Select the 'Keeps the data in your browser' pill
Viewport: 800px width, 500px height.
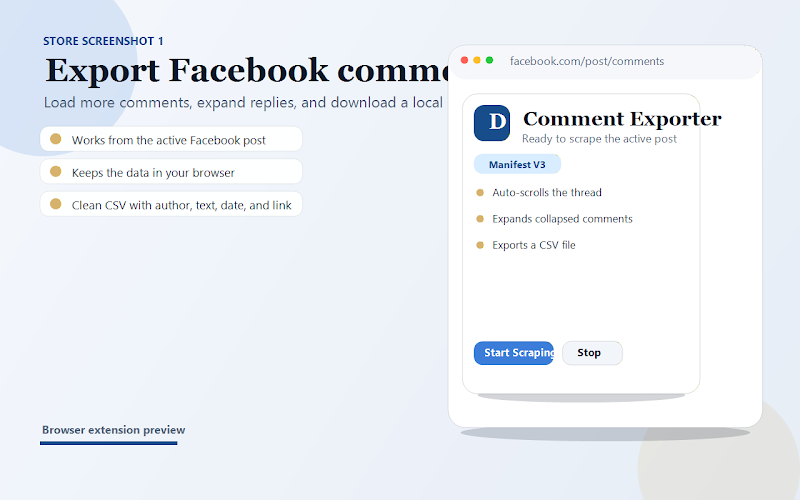tap(171, 171)
